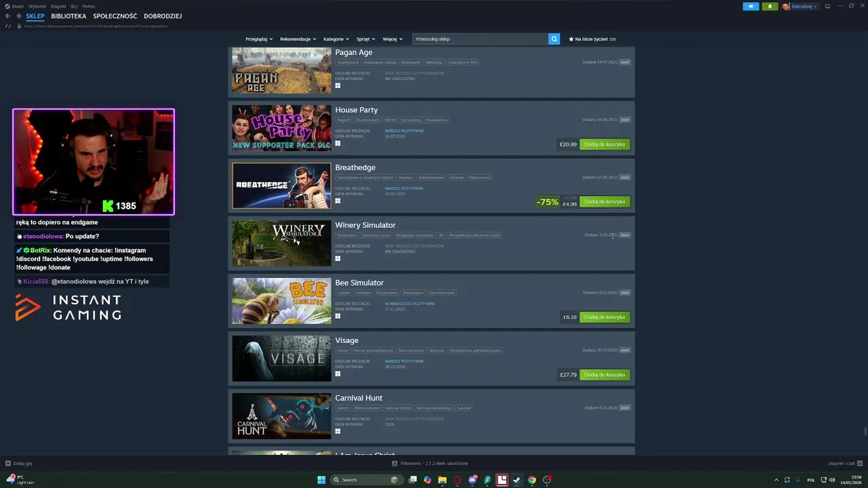
Task: Open Copilot from the taskbar
Action: click(427, 480)
